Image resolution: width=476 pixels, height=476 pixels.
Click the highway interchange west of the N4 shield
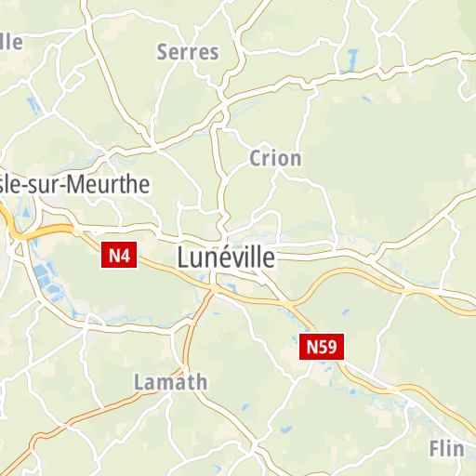(19, 237)
